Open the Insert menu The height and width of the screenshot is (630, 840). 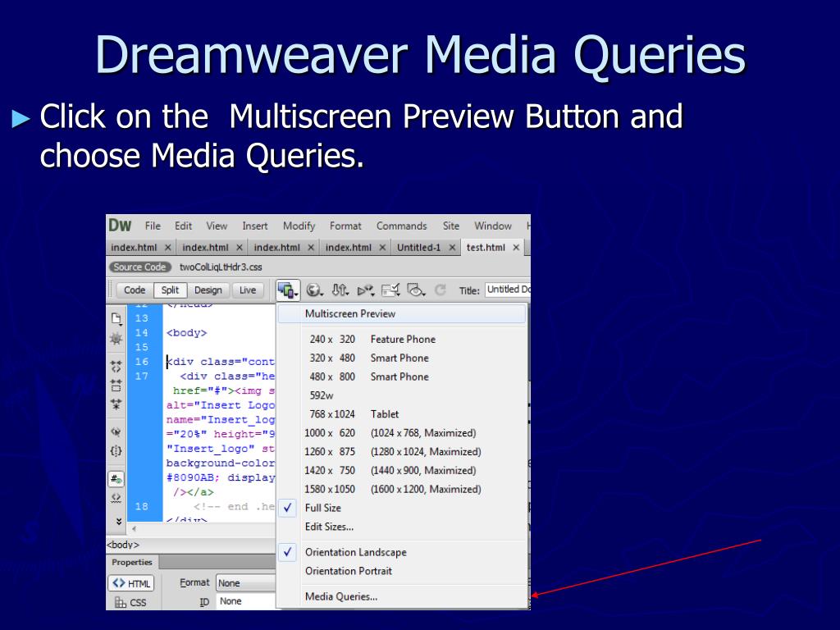[255, 226]
